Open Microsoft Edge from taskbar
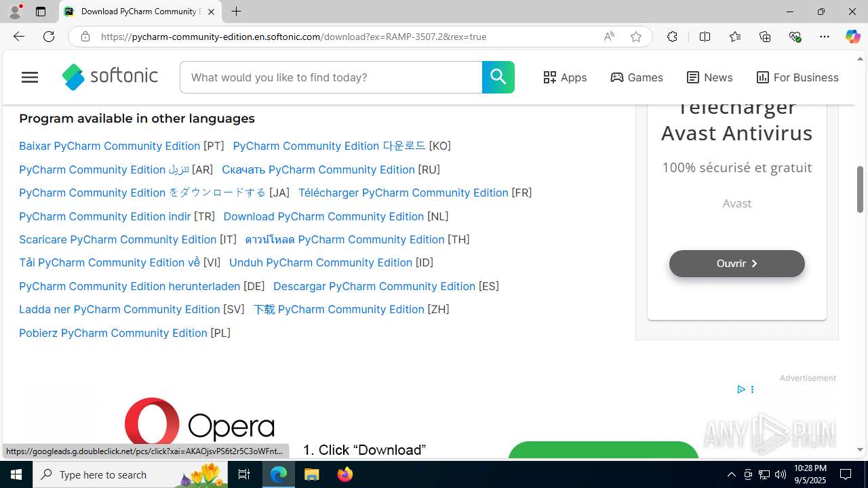Screen dimensions: 868x488 click(x=279, y=474)
